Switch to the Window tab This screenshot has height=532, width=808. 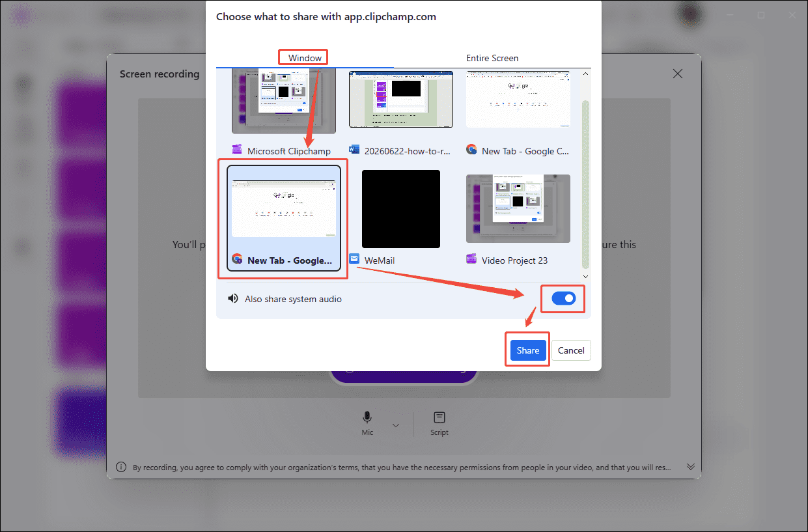(305, 58)
